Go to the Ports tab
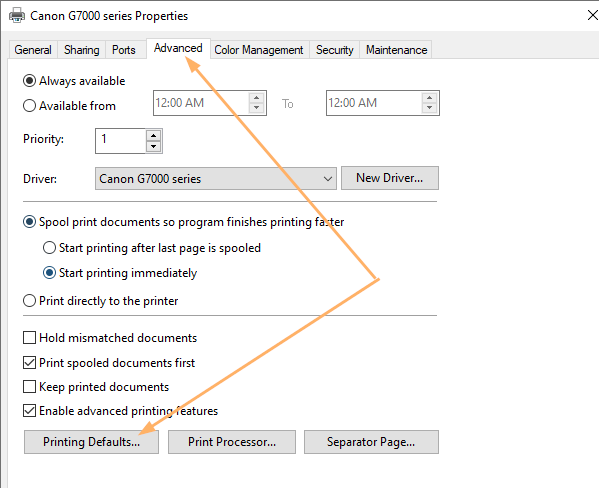This screenshot has height=488, width=599. 124,50
